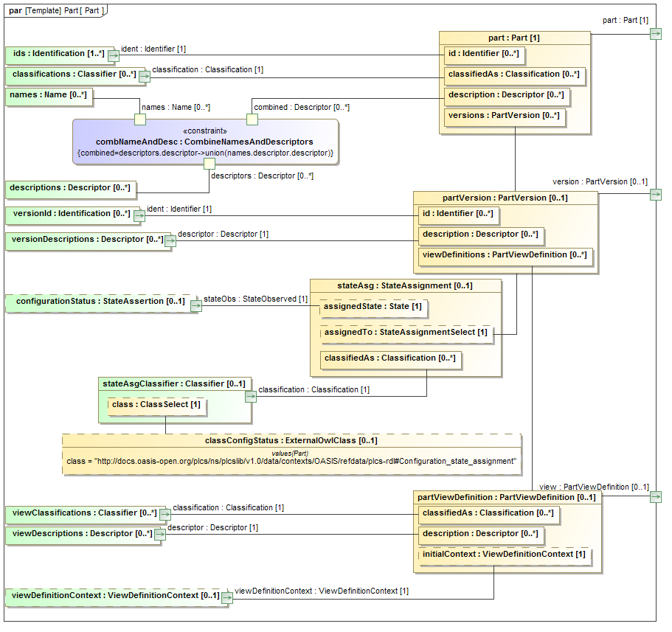Click the constraint expression in curly braces
The image size is (672, 632).
click(x=206, y=153)
